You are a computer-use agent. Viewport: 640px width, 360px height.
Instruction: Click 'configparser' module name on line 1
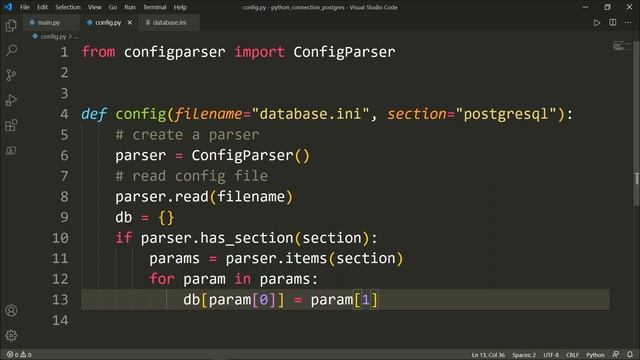pyautogui.click(x=174, y=52)
